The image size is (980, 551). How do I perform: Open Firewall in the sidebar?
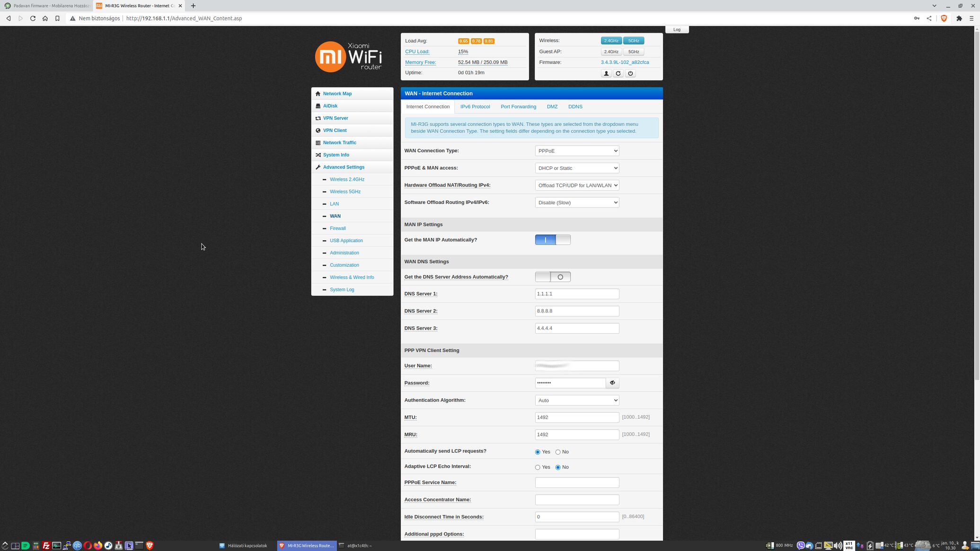337,228
